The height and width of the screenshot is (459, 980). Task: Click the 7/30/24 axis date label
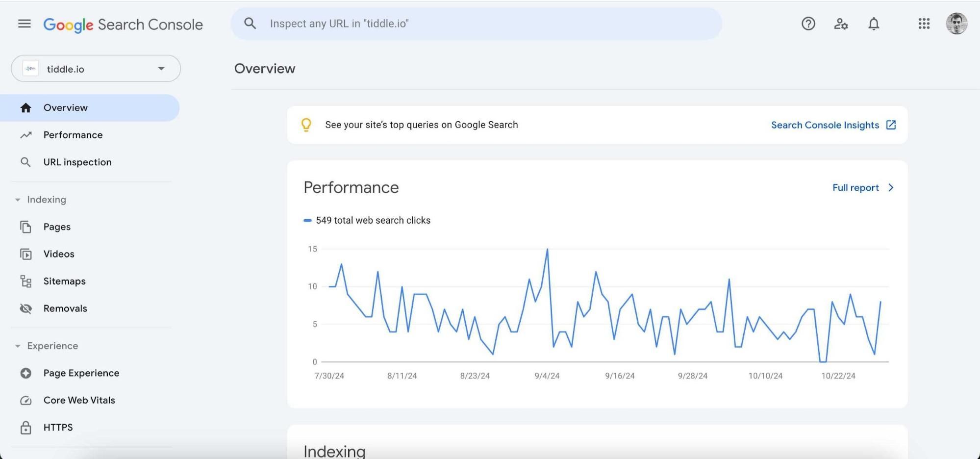tap(329, 376)
